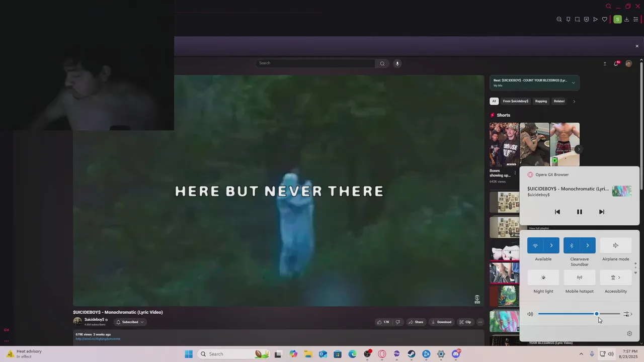Show more filter chips with right arrow

click(x=574, y=101)
